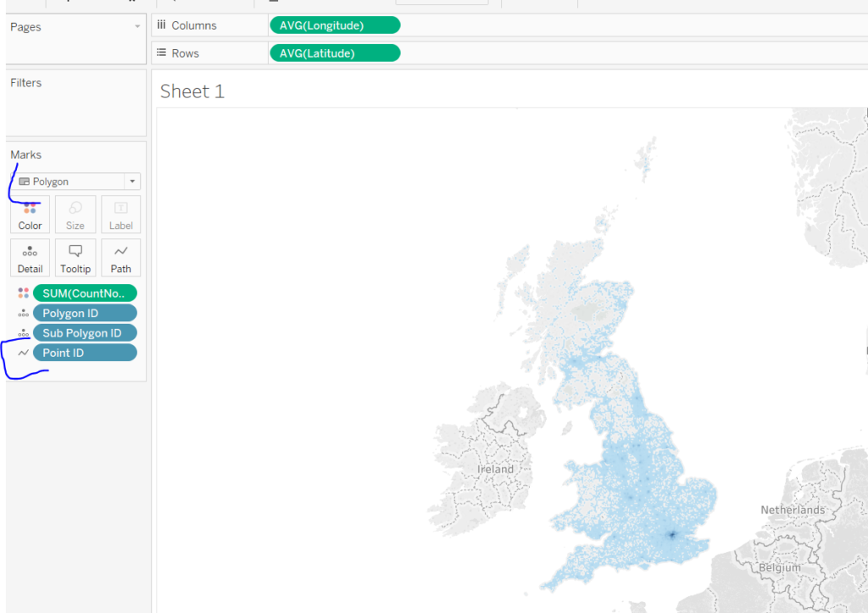Click detail icon beside Sub Polygon ID pill
The width and height of the screenshot is (868, 613).
point(23,333)
